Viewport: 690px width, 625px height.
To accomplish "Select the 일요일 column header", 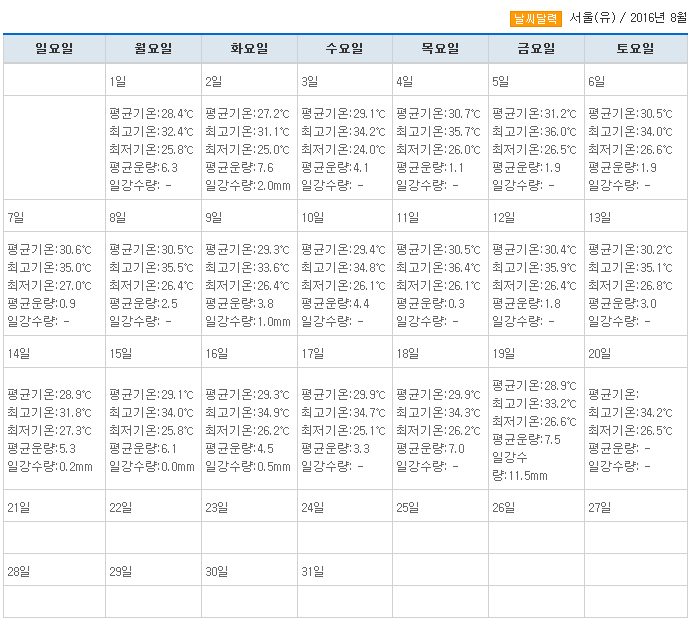I will pos(54,49).
